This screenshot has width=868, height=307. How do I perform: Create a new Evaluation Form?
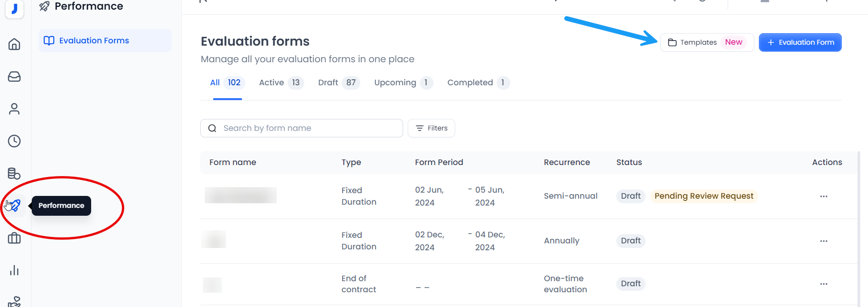point(800,42)
